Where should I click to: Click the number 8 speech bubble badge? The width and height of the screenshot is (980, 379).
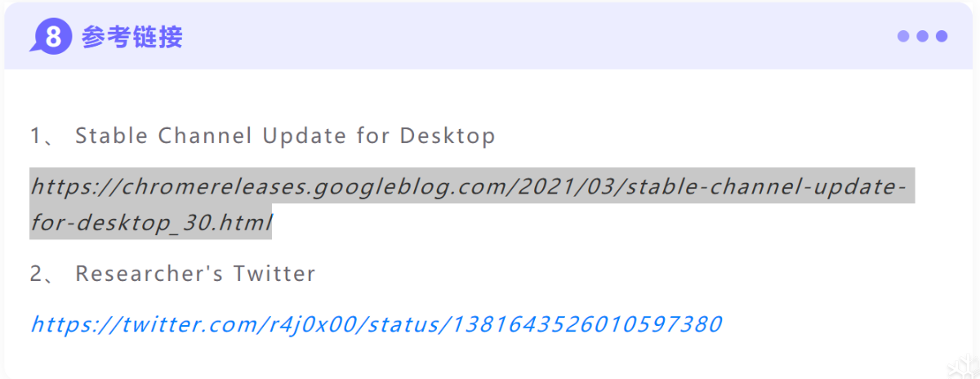click(x=51, y=37)
